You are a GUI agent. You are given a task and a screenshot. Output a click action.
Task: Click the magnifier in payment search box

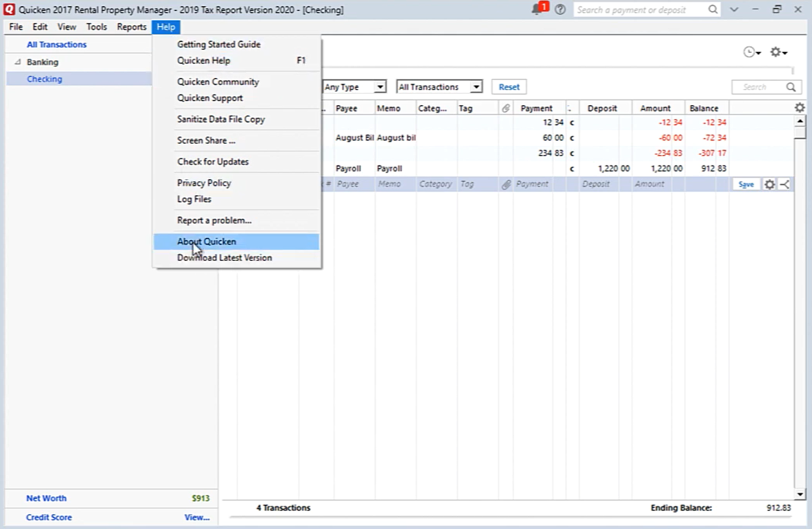click(713, 10)
